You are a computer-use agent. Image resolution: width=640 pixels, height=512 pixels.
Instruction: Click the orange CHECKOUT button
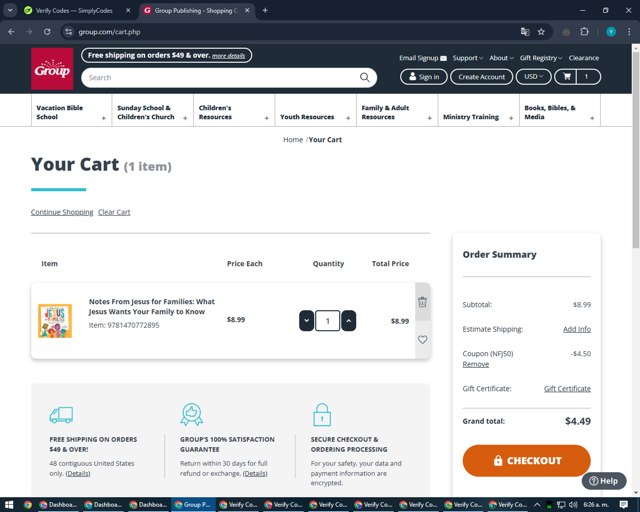(527, 461)
